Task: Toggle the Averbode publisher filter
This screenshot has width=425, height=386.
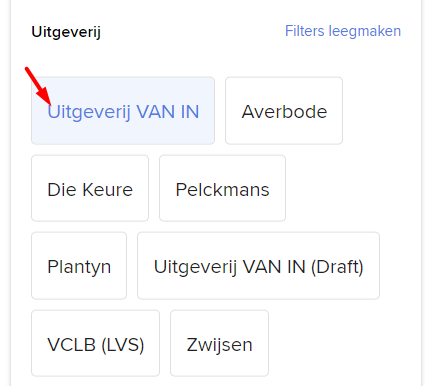Action: pos(284,111)
